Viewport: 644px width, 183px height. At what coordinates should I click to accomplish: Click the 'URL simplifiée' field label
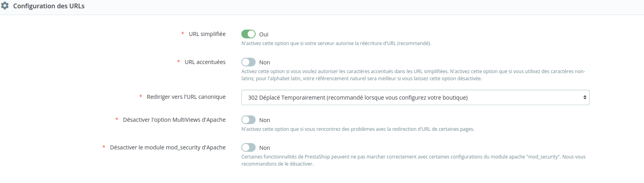(x=207, y=34)
